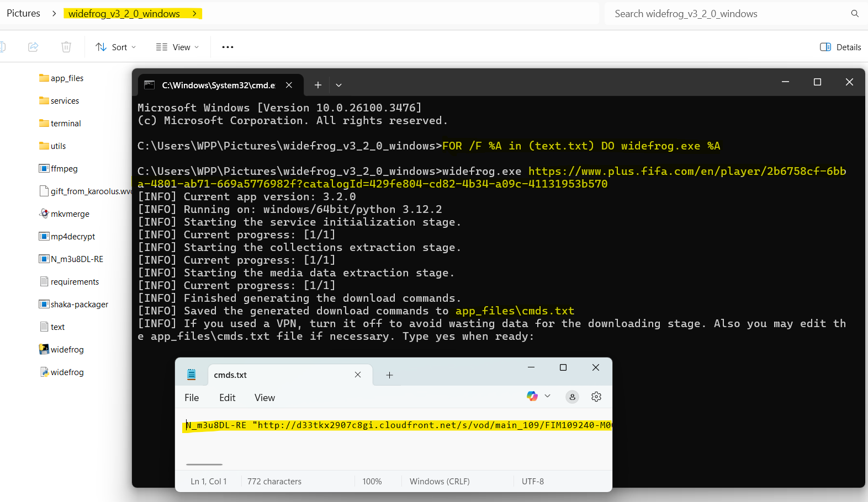Click the requirements file name

click(75, 282)
